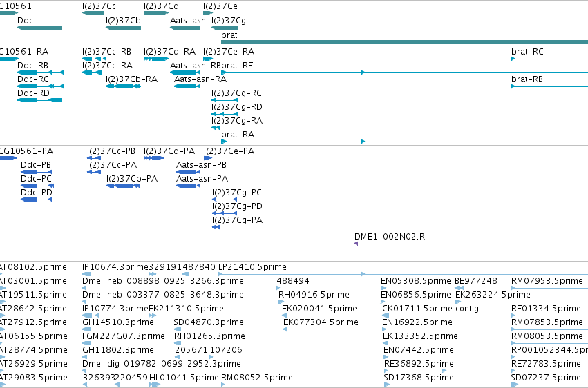Select the l(2)37Cg-RD transcript label
The image size is (588, 388).
(x=236, y=107)
